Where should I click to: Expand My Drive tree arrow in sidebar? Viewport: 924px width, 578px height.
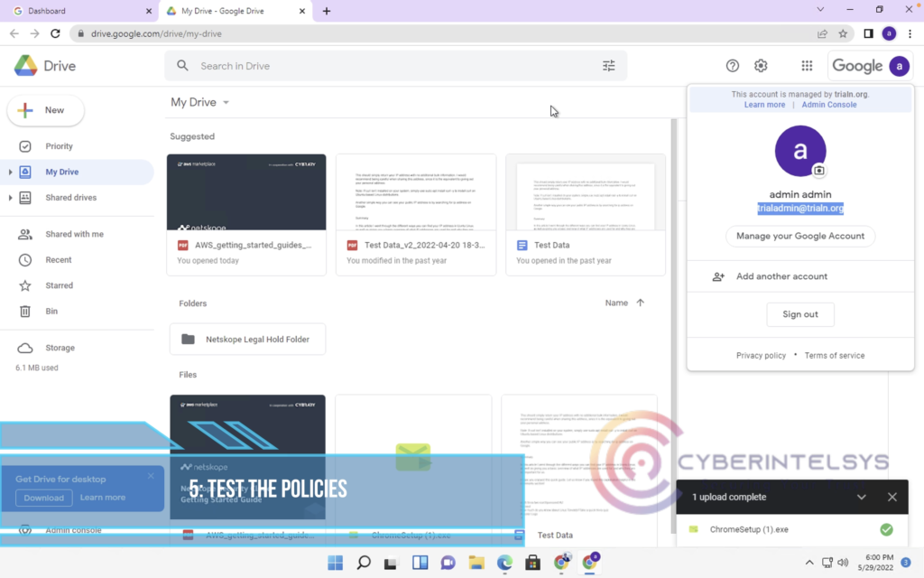click(x=10, y=172)
